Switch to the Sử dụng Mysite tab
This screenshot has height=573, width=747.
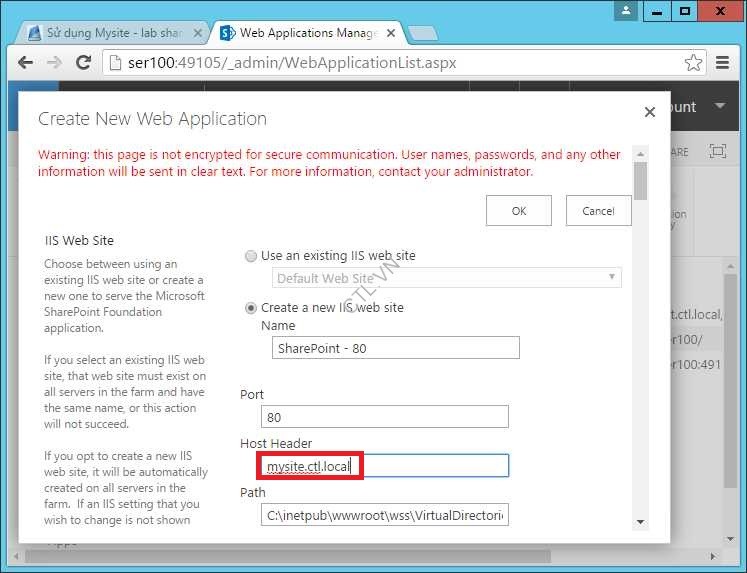pyautogui.click(x=112, y=33)
